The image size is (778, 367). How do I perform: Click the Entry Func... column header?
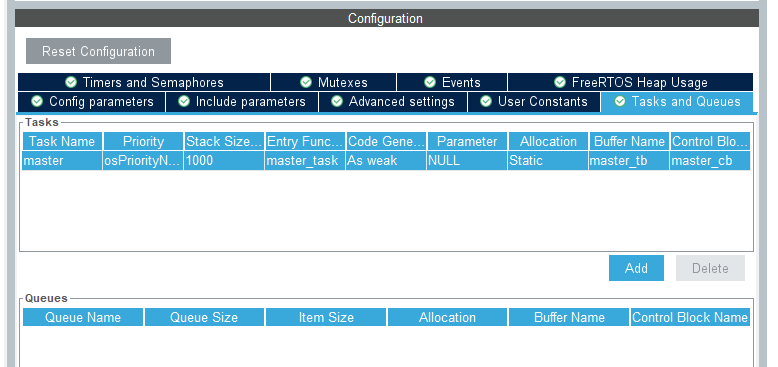tap(305, 141)
